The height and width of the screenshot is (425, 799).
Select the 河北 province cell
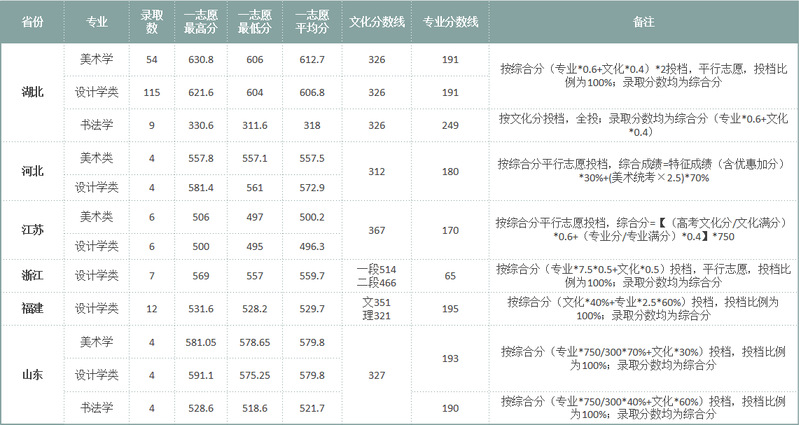32,171
